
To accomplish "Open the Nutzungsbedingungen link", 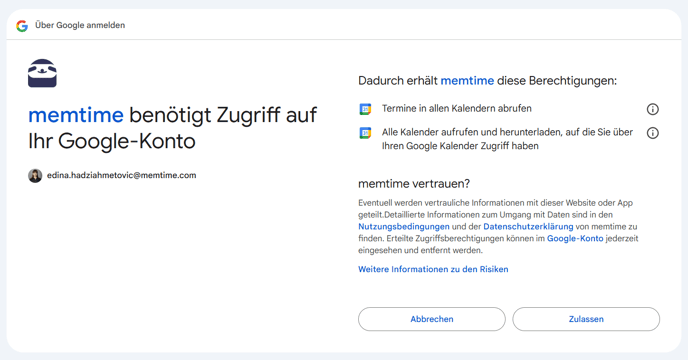I will tap(404, 227).
